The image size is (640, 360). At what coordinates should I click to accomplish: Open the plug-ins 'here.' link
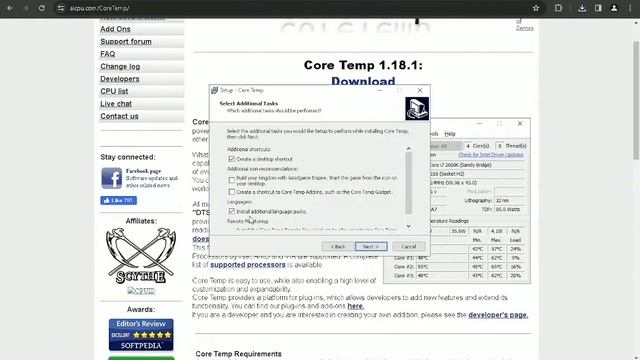[356, 306]
